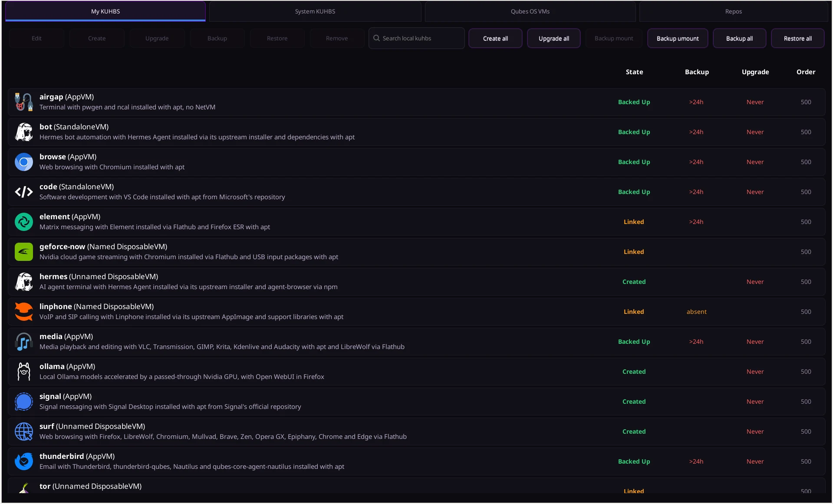Click browse's >24h backup status
The height and width of the screenshot is (504, 833).
click(696, 162)
